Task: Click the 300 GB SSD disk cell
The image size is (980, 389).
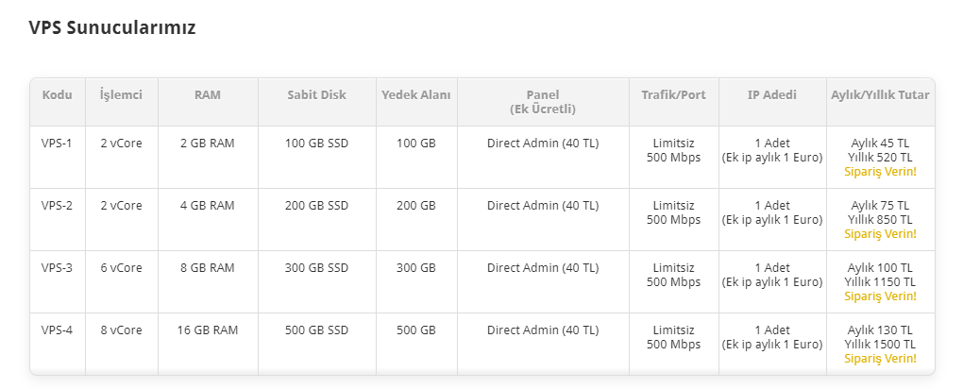Action: (x=316, y=268)
